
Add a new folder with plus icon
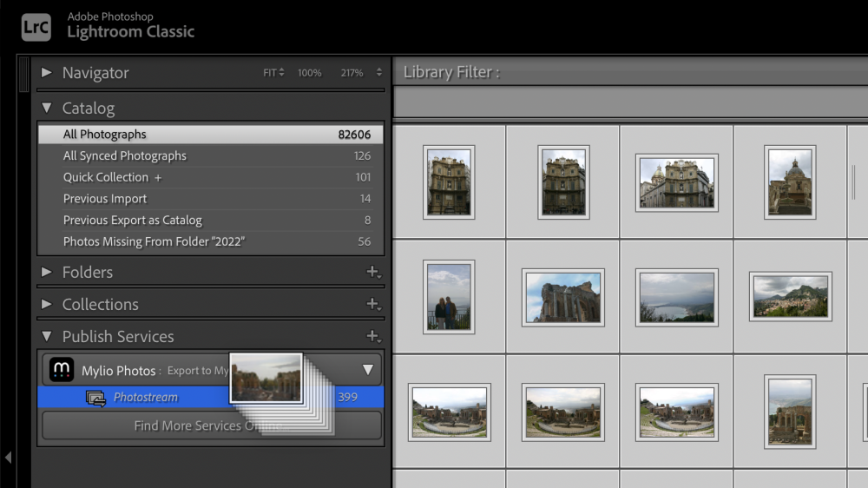pos(372,272)
